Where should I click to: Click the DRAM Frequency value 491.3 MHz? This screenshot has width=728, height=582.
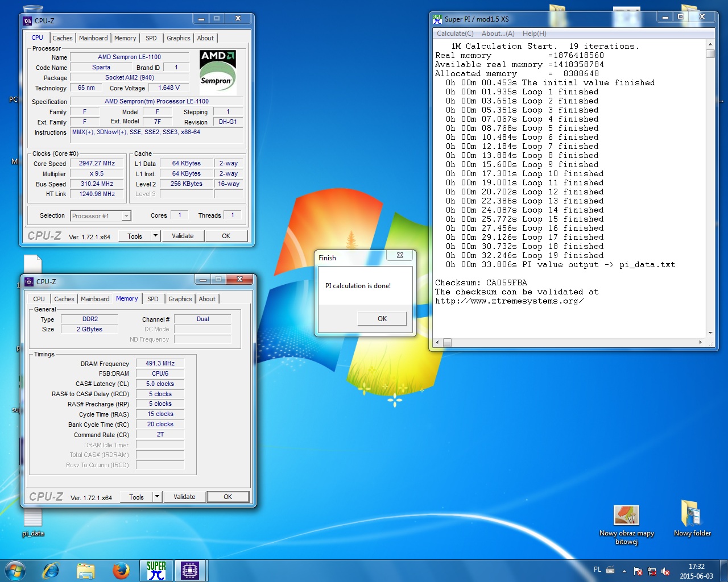click(x=160, y=364)
